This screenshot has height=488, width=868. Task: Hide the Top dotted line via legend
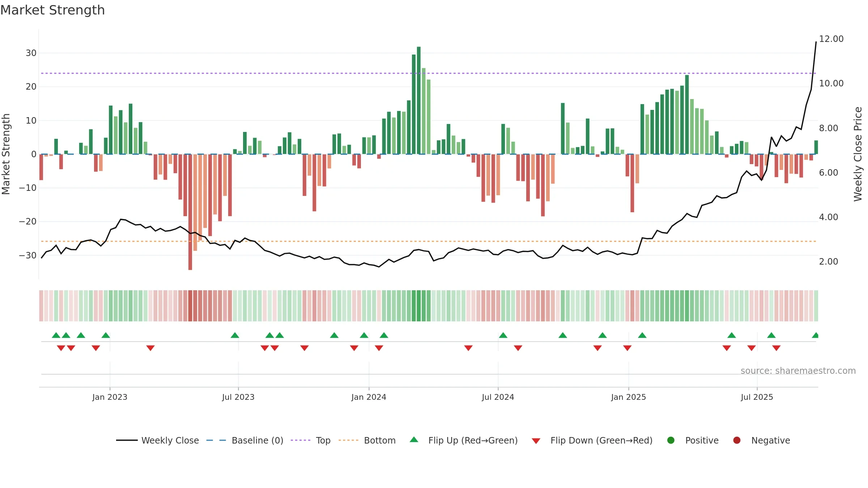tap(311, 440)
